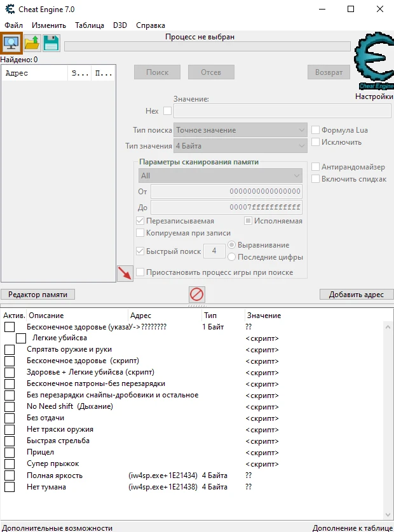Toggle the Перезаписываемая checkbox

140,221
